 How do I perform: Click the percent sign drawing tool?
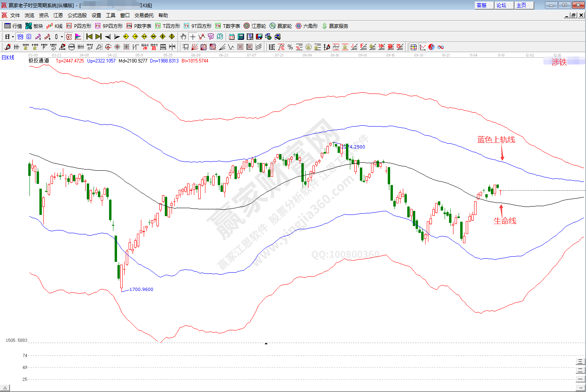pos(290,47)
